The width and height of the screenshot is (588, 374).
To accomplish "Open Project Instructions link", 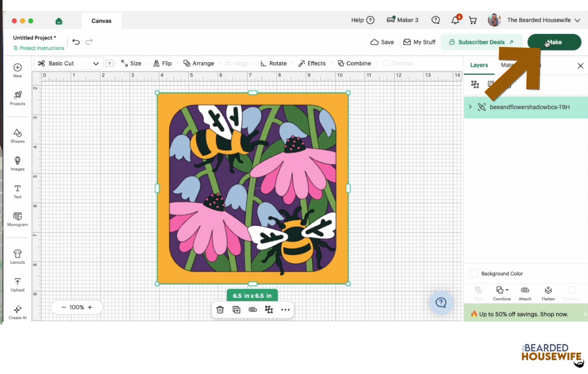I will [39, 48].
